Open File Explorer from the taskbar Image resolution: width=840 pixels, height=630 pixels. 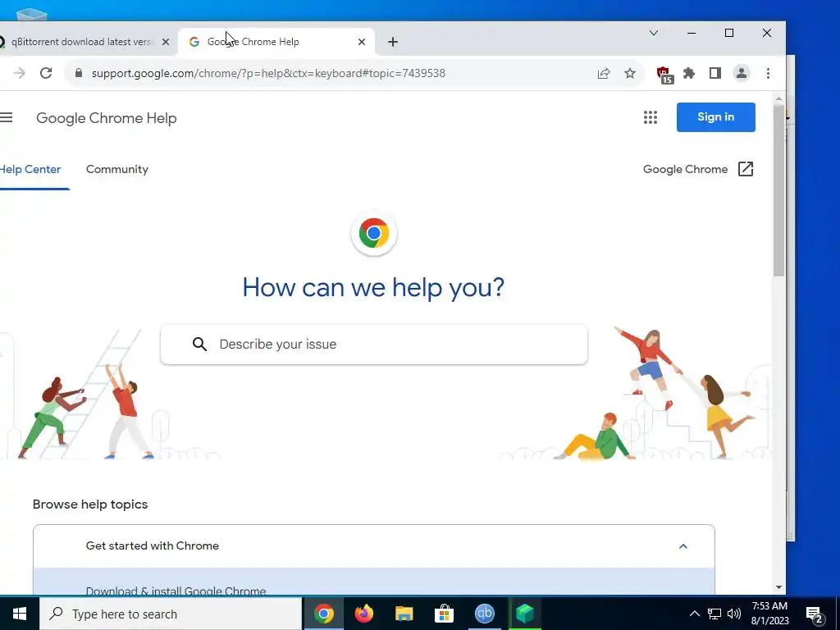404,614
